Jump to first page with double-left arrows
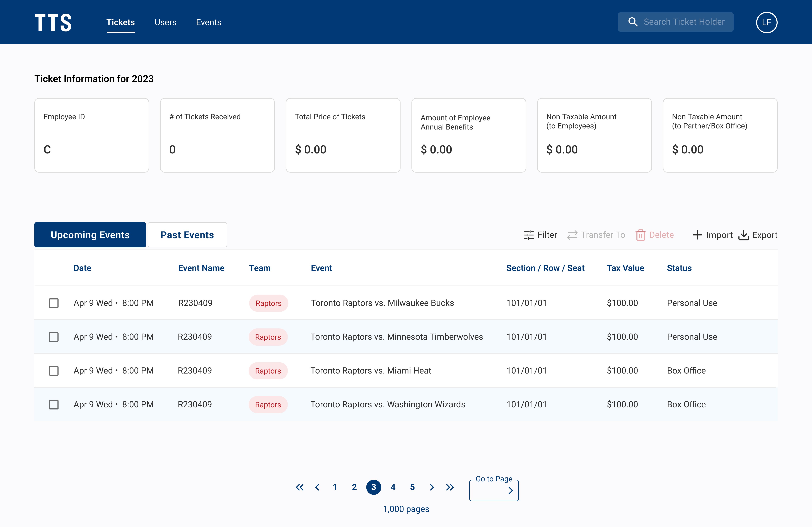 tap(299, 487)
